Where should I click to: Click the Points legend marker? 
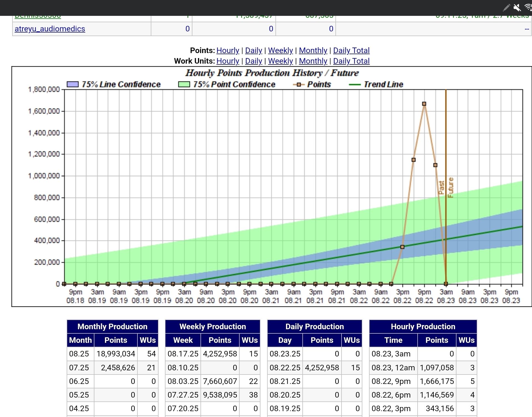point(299,84)
